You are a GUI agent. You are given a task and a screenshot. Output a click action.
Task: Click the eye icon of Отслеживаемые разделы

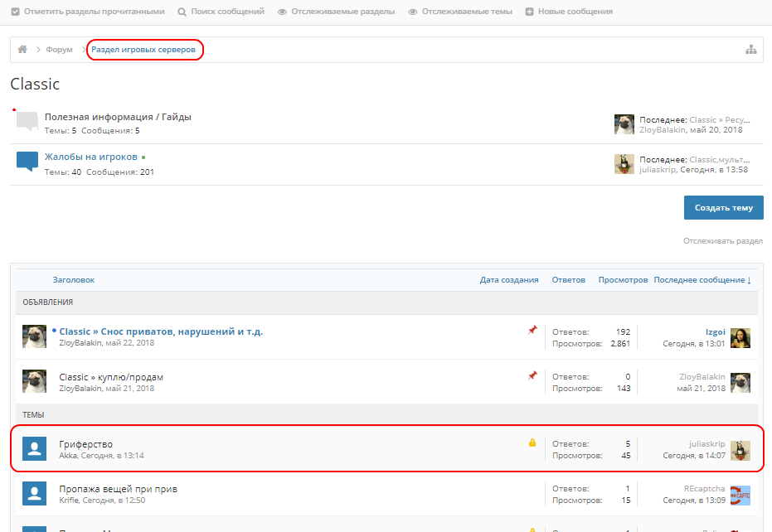pyautogui.click(x=282, y=12)
